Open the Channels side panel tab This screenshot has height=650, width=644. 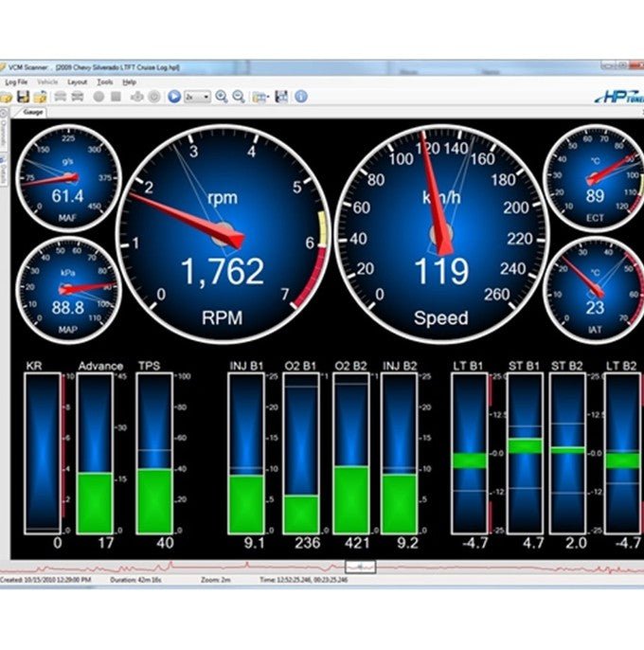coord(5,135)
